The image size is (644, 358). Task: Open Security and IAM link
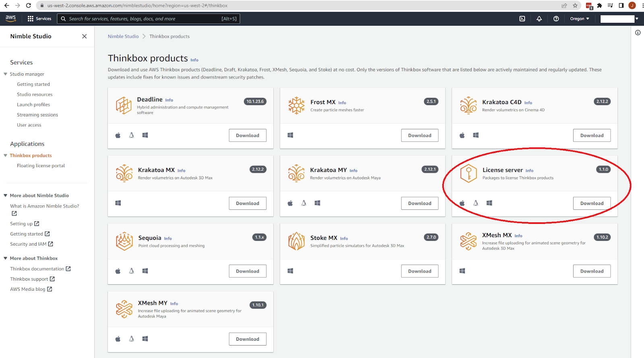31,244
